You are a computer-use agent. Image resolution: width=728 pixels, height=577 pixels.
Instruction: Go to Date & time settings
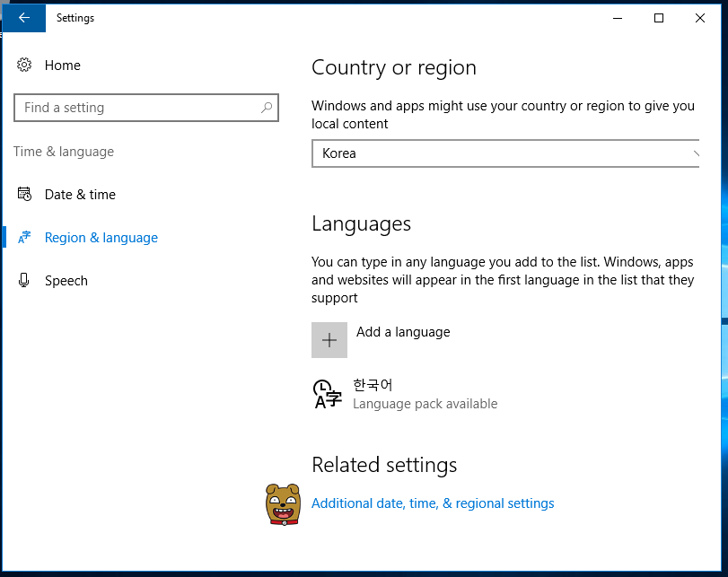click(x=80, y=195)
